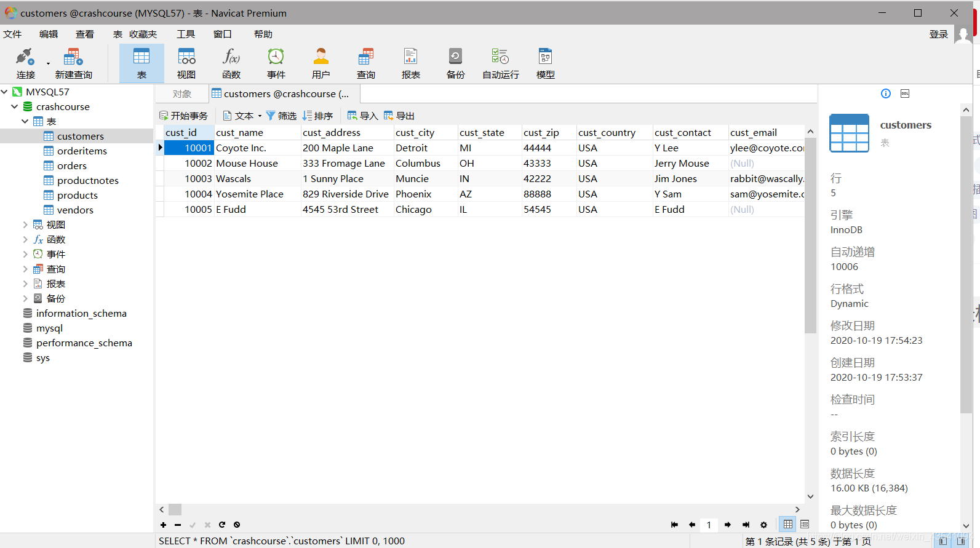Click the Filter (筛选) button
The height and width of the screenshot is (548, 980).
pos(281,116)
